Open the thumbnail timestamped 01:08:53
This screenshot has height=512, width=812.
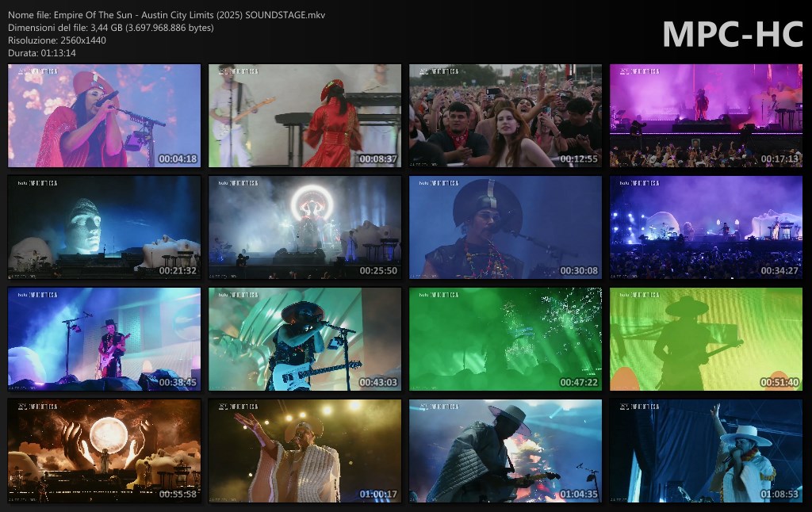click(706, 451)
